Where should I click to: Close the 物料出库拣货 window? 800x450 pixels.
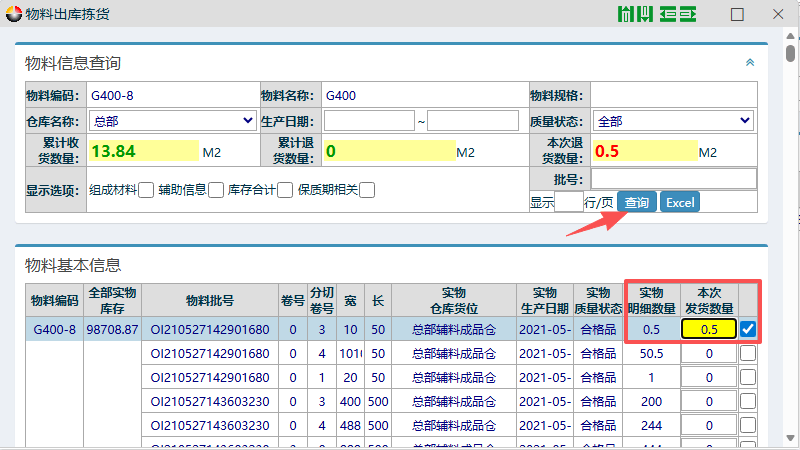point(778,15)
